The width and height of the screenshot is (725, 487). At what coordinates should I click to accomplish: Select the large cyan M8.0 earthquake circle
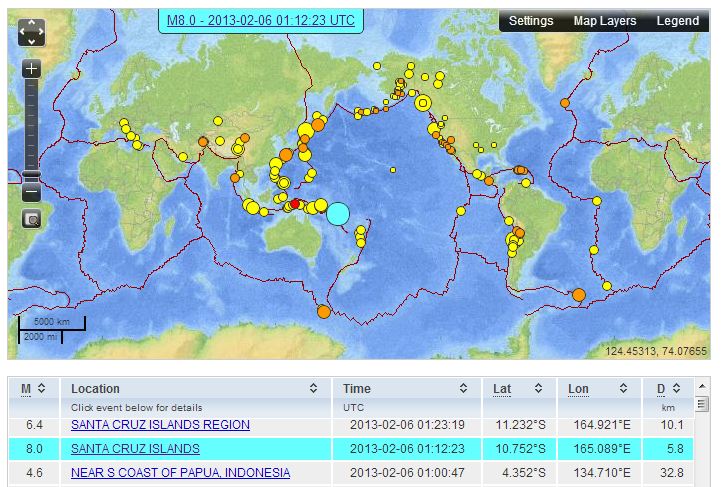tap(338, 213)
